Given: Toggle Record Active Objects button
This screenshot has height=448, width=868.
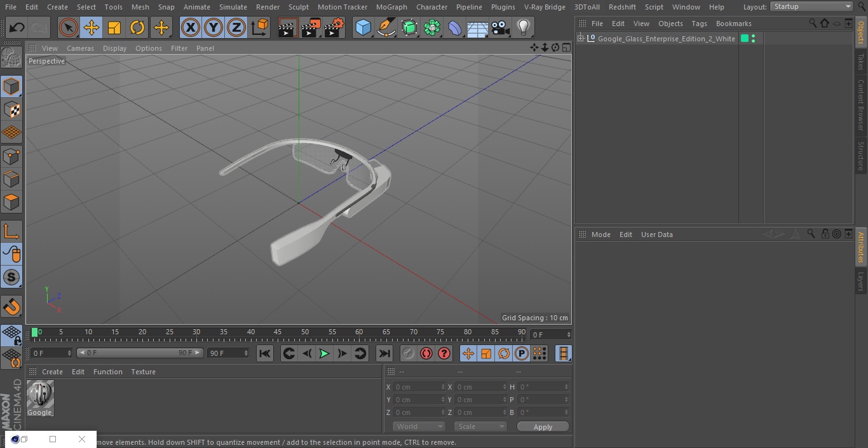Looking at the screenshot, I should (409, 353).
